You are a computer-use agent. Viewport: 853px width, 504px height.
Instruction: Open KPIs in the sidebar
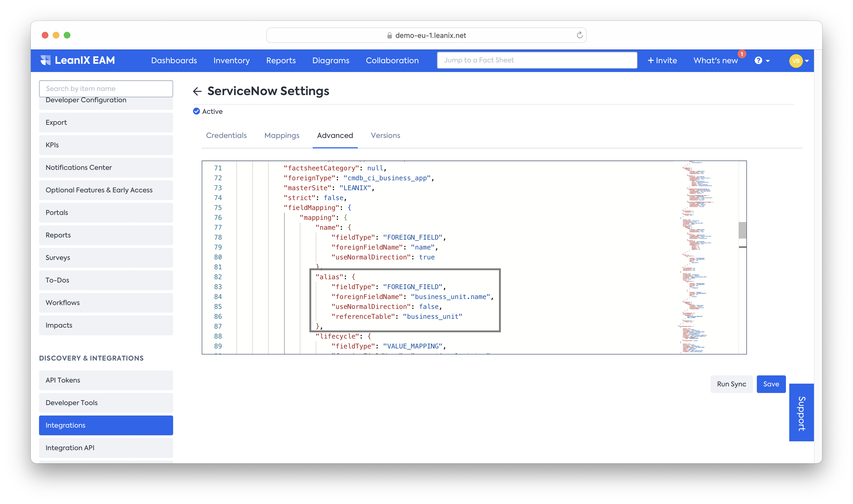click(106, 145)
